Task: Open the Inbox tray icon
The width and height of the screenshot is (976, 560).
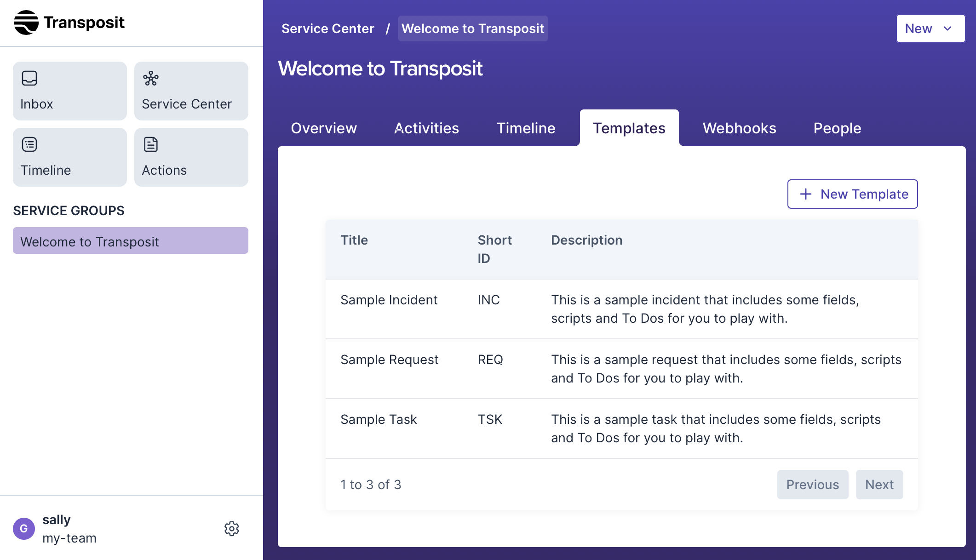Action: coord(29,78)
